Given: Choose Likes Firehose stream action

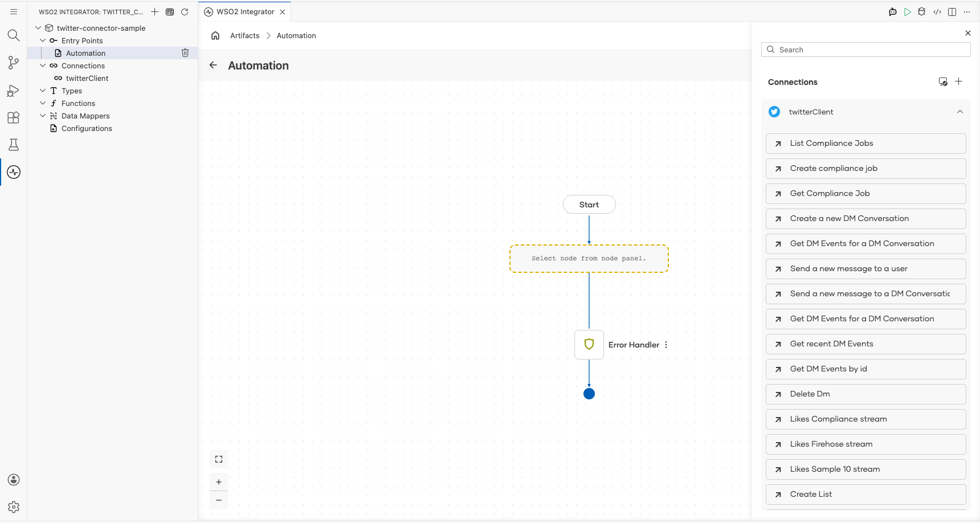Looking at the screenshot, I should (866, 444).
